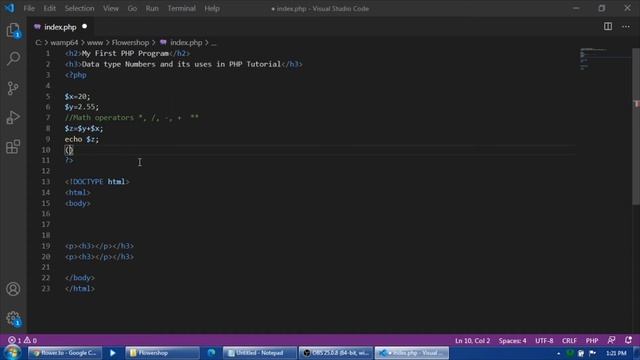This screenshot has height=360, width=640.
Task: Open the Manage gear menu
Action: [13, 318]
